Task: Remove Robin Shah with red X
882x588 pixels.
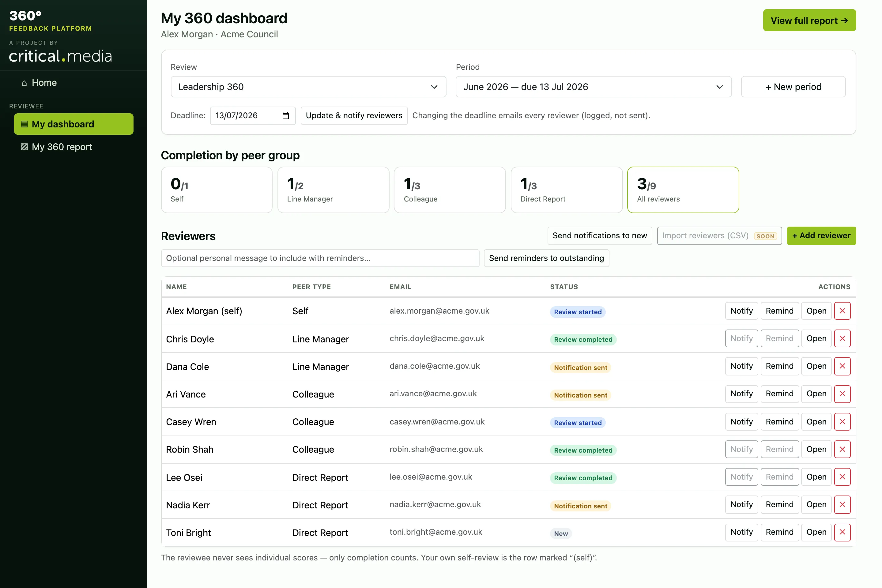Action: [x=842, y=449]
